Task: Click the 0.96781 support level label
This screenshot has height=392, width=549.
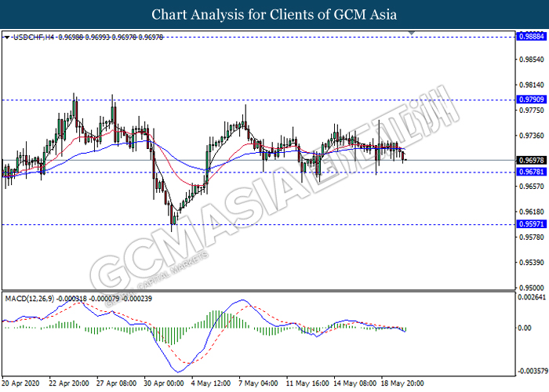Action: tap(532, 172)
